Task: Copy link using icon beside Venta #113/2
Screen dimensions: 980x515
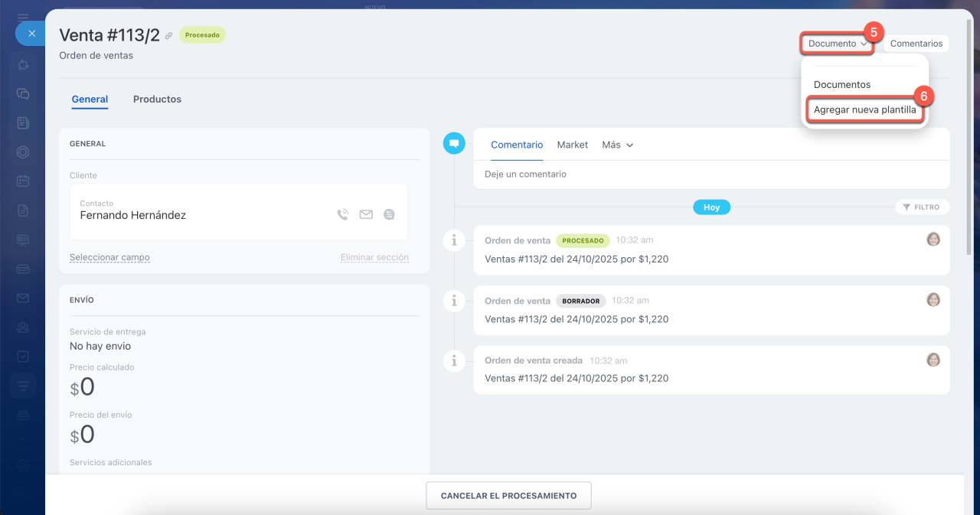Action: 168,36
